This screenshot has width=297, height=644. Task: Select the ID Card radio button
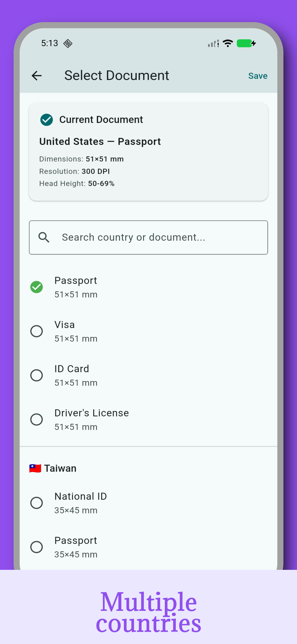coord(37,375)
